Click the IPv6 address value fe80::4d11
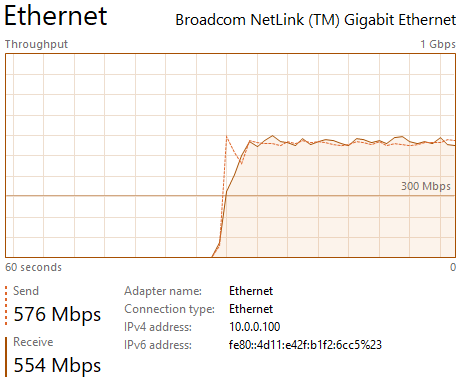The image size is (465, 384). (x=305, y=345)
